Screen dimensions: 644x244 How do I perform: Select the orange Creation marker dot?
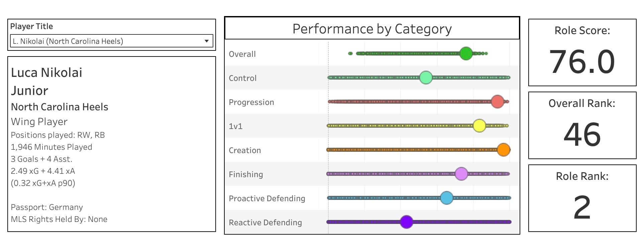[504, 150]
